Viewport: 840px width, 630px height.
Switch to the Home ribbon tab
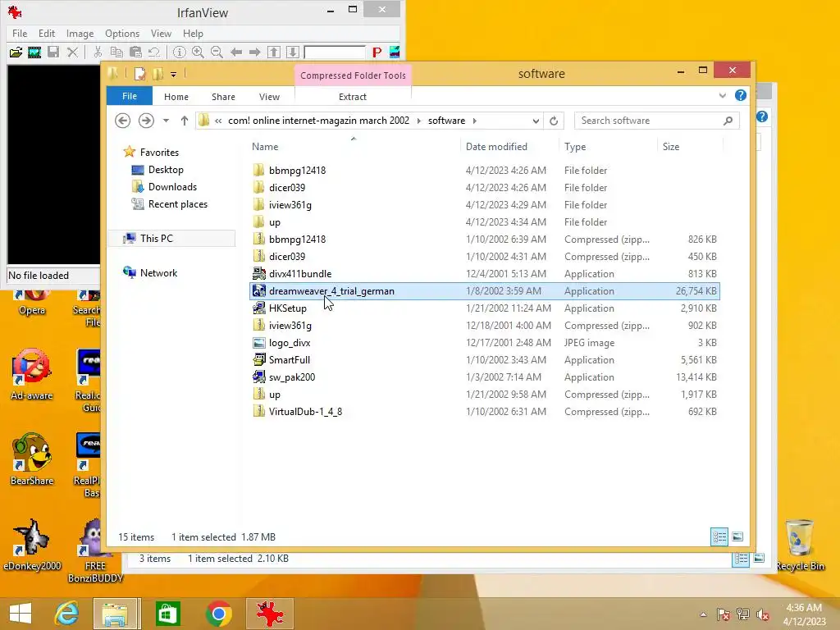pos(176,97)
